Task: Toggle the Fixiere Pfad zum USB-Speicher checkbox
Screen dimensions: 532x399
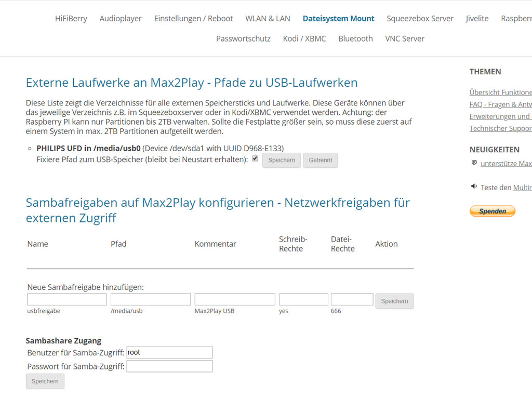Action: (x=255, y=158)
